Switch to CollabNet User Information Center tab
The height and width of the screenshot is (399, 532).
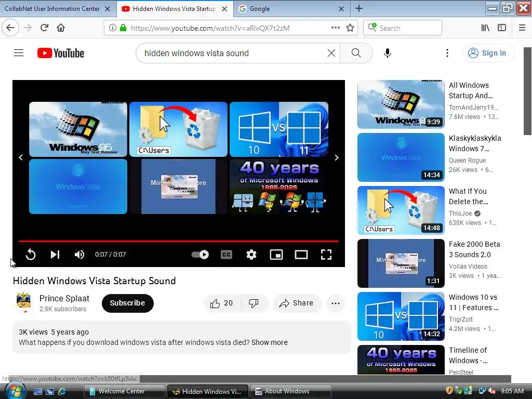click(52, 9)
